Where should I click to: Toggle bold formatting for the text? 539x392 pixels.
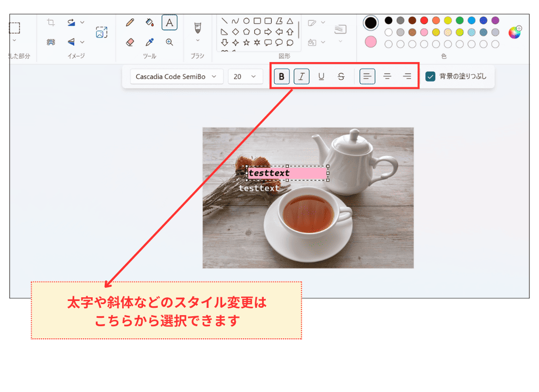[282, 76]
